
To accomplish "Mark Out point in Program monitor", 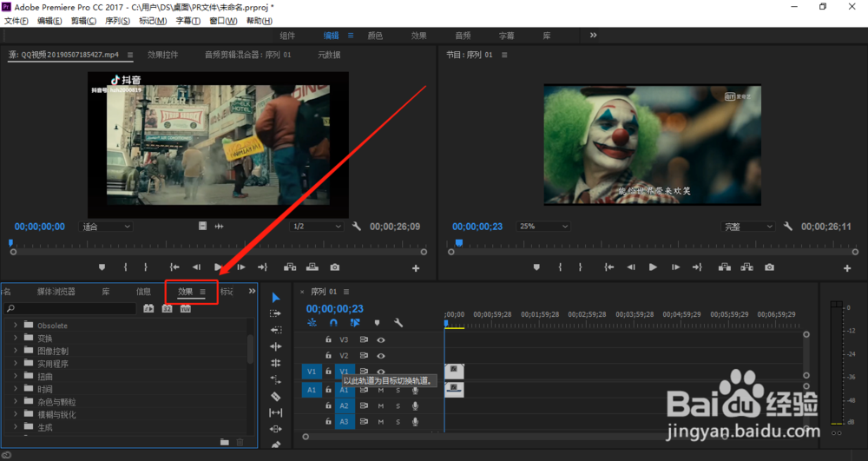I will (580, 267).
